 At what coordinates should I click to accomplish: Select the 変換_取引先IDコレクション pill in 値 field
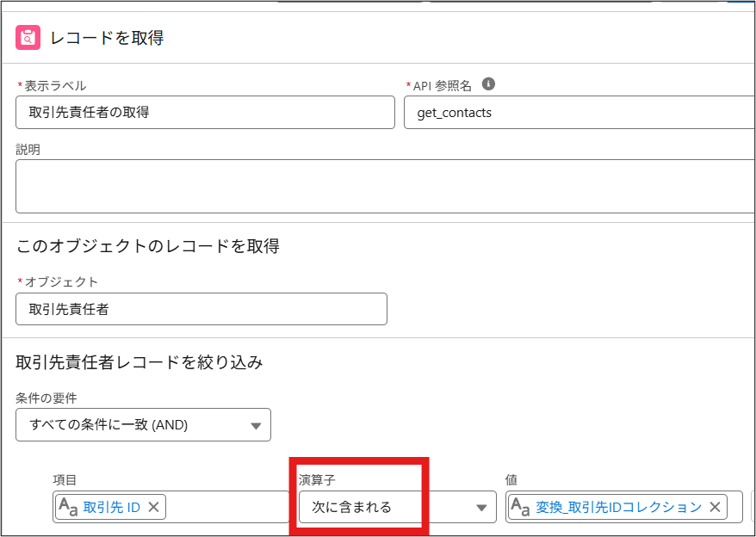tap(617, 507)
